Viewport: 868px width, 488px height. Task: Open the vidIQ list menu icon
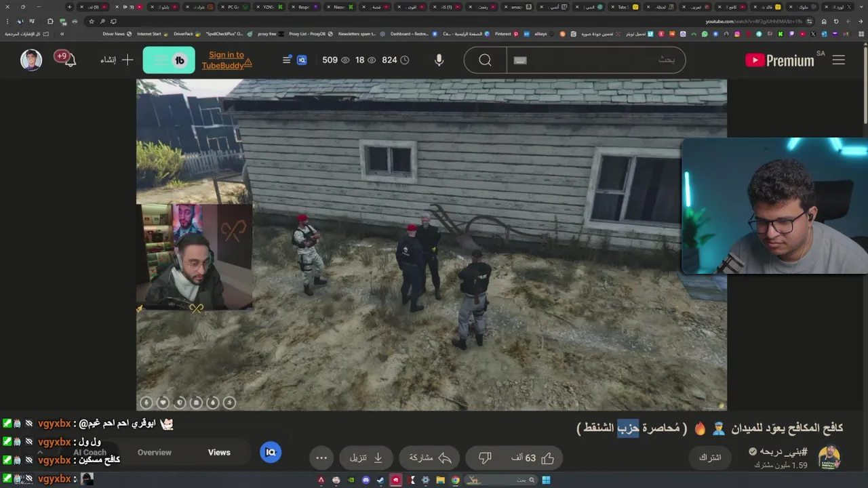pyautogui.click(x=287, y=60)
